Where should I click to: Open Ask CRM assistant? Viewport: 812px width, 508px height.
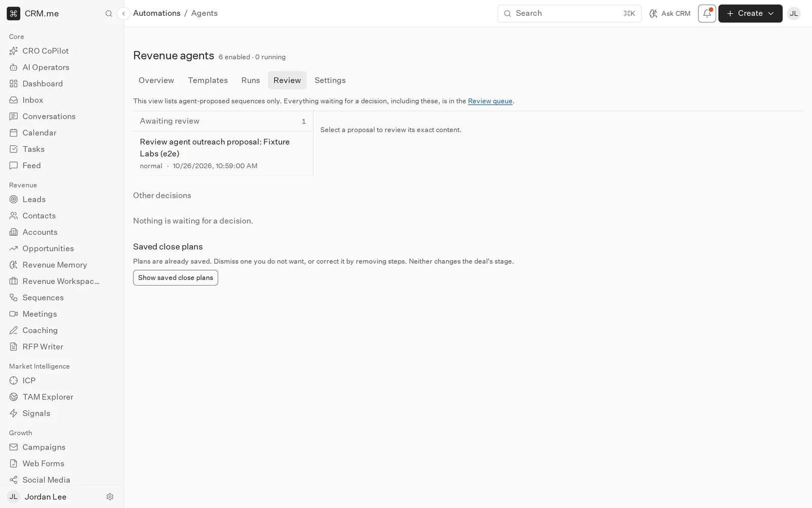[670, 14]
